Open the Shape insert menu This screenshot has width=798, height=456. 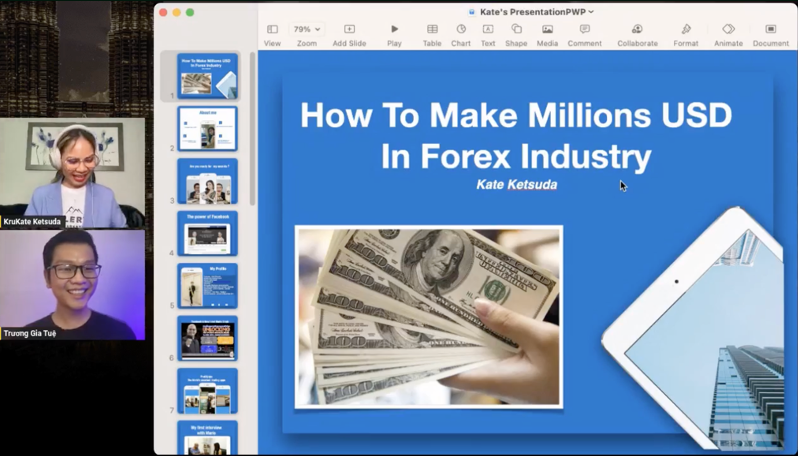(x=516, y=30)
